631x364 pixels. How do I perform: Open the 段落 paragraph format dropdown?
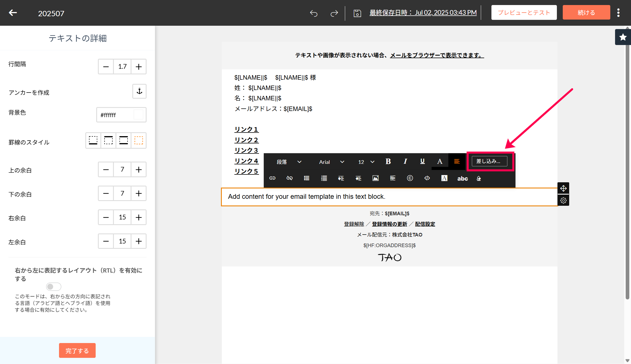pos(289,162)
